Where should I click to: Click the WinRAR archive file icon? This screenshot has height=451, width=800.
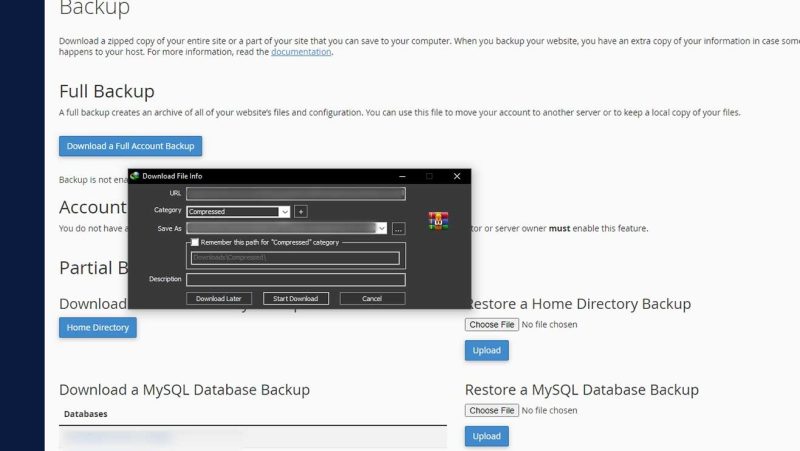pos(436,221)
